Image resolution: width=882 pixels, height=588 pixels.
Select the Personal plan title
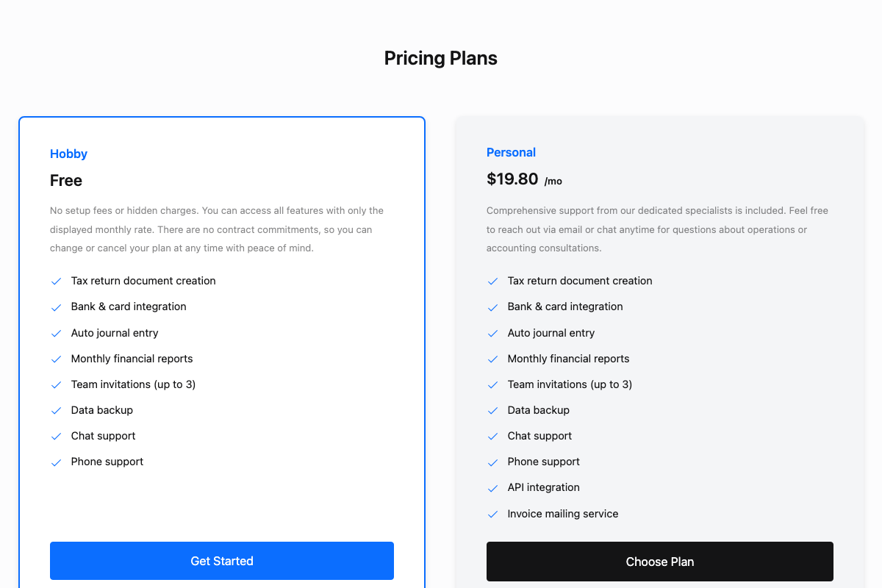[511, 152]
